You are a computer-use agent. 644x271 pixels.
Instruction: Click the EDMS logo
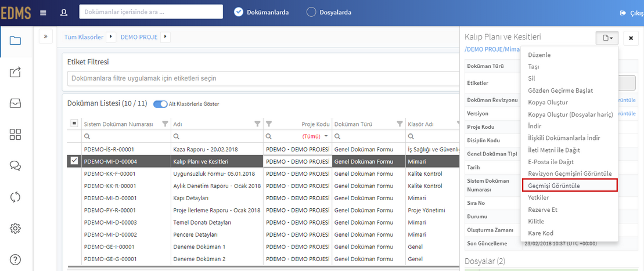click(x=16, y=13)
